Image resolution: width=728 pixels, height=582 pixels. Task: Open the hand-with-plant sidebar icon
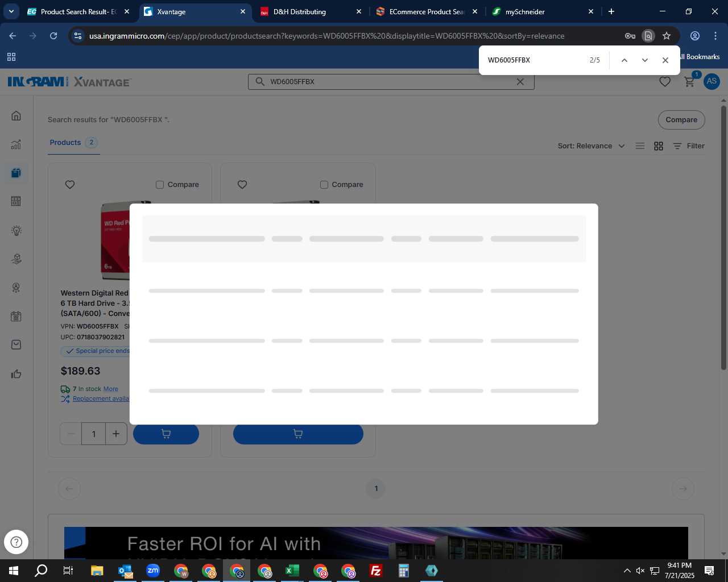pos(16,259)
